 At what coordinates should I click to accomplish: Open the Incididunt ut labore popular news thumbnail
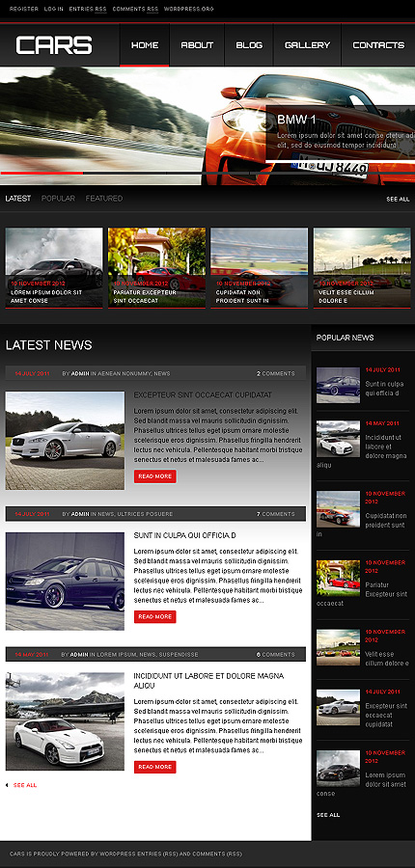coord(338,439)
